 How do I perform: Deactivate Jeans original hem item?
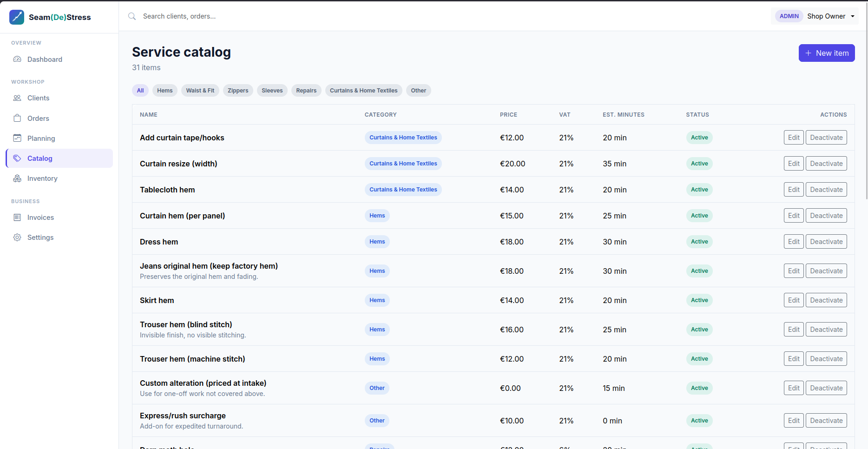[826, 271]
